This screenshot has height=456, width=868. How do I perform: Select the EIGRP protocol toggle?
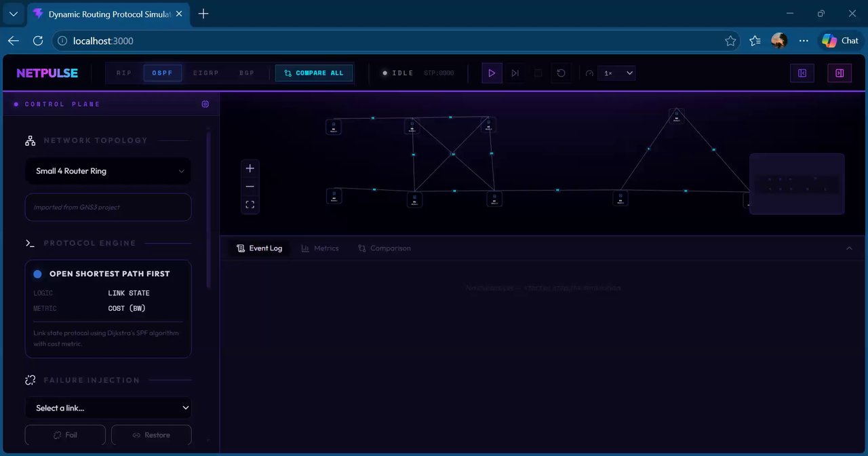(x=205, y=73)
